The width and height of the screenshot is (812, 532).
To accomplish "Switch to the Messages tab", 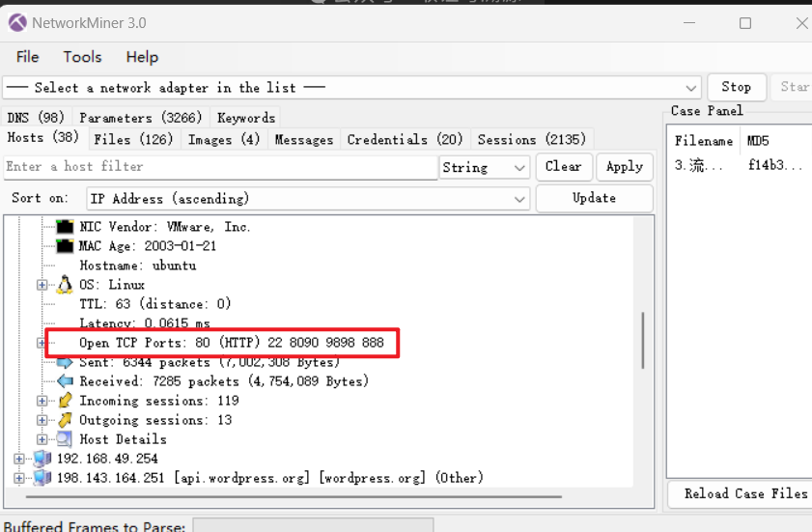I will point(304,139).
